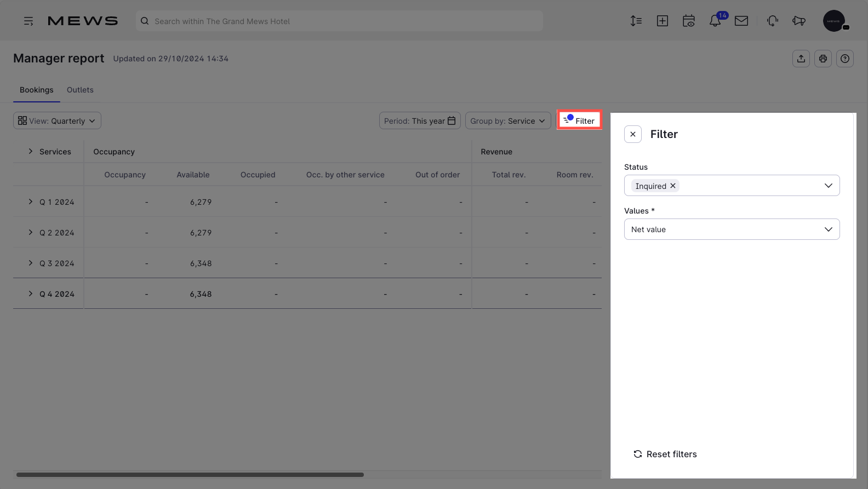Viewport: 868px width, 489px height.
Task: Print the Manager report
Action: pyautogui.click(x=823, y=59)
